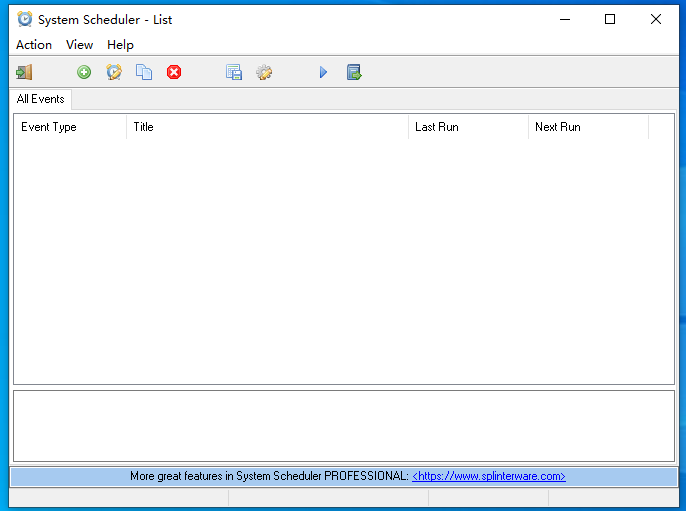Sort by Next Run column header

point(588,127)
